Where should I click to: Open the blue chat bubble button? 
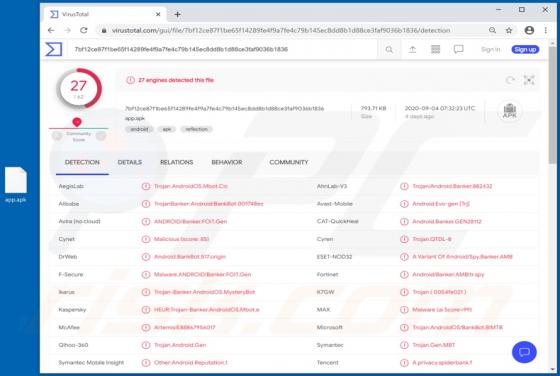(524, 352)
